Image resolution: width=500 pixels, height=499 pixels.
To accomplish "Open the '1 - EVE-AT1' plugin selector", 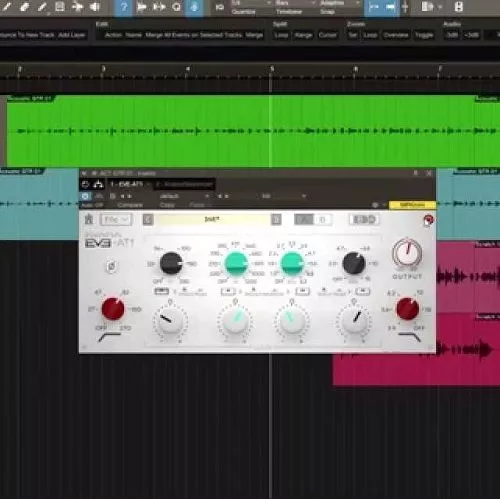I will tap(129, 184).
